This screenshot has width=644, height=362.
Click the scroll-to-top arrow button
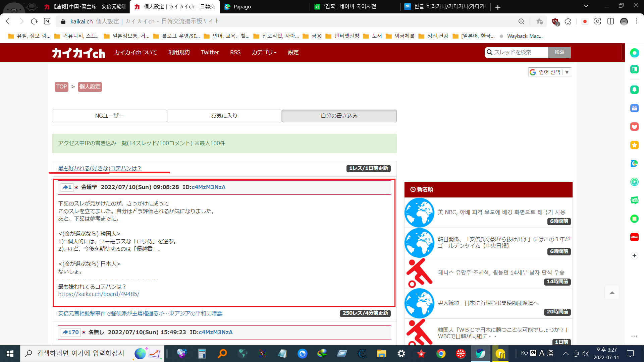coord(612,293)
